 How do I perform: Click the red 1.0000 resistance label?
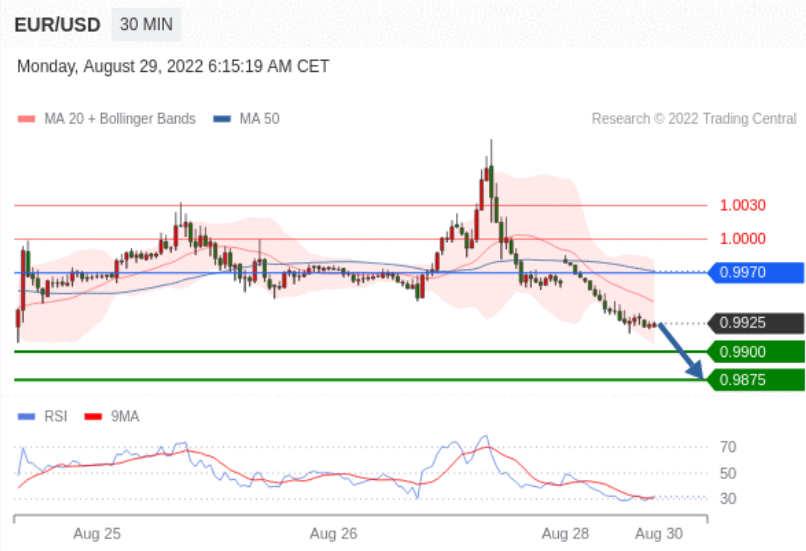coord(743,238)
